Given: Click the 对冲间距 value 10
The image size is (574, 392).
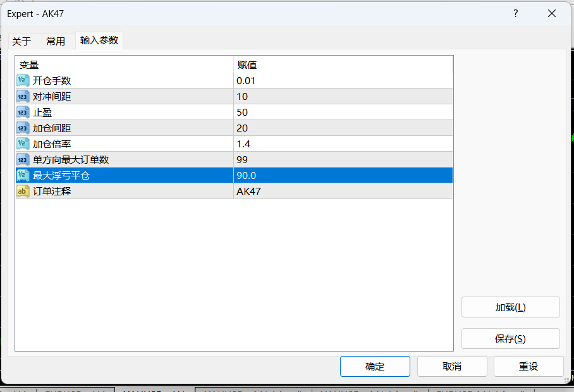Looking at the screenshot, I should [343, 96].
